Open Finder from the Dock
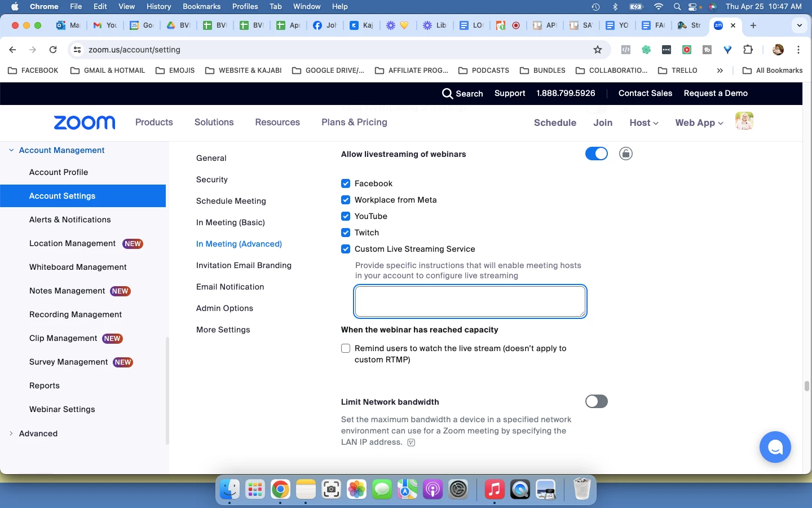 230,489
